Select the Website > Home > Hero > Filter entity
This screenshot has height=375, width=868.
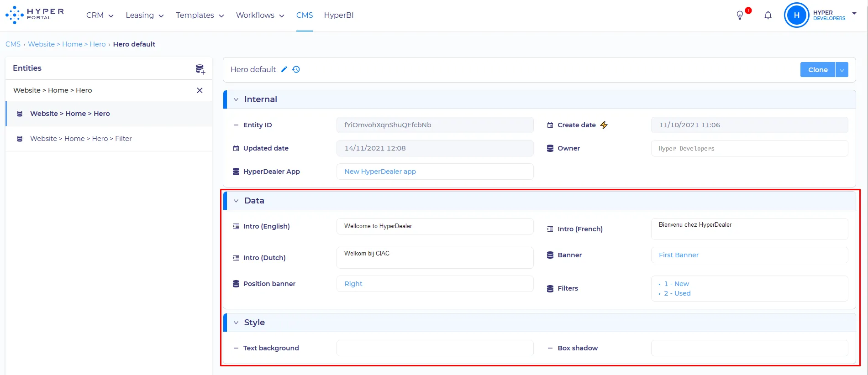point(109,139)
